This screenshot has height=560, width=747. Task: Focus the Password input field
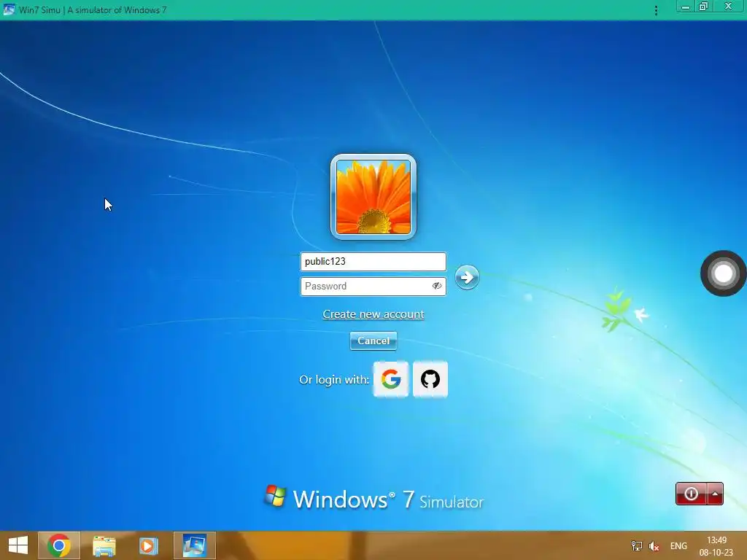point(373,286)
